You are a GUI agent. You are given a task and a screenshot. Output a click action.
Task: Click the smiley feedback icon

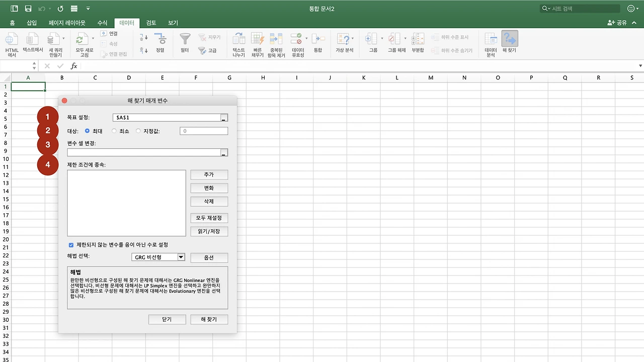pyautogui.click(x=631, y=9)
